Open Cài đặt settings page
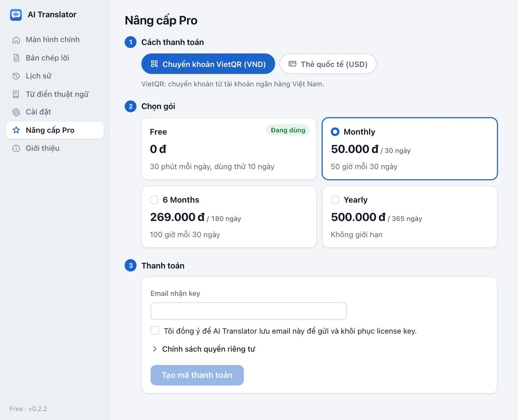The height and width of the screenshot is (420, 518). [55, 112]
